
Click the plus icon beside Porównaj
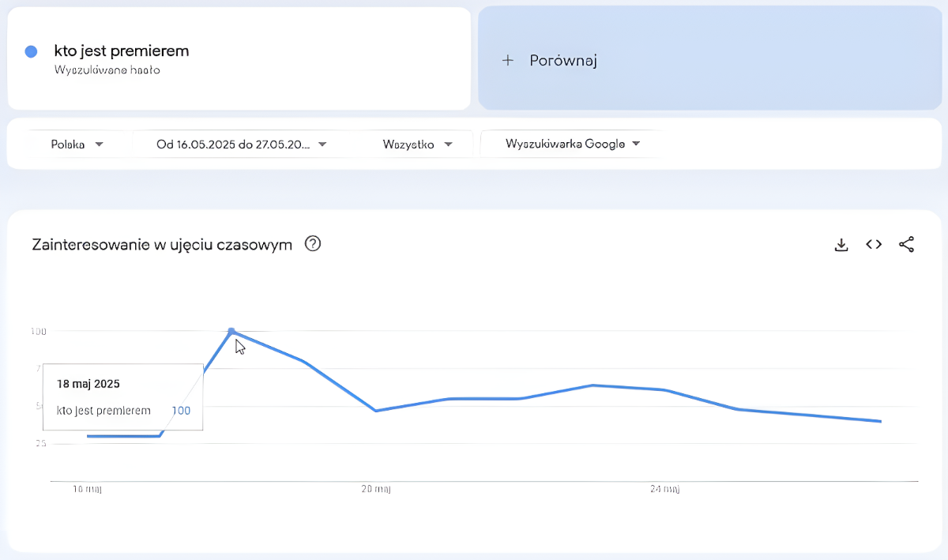coord(508,61)
